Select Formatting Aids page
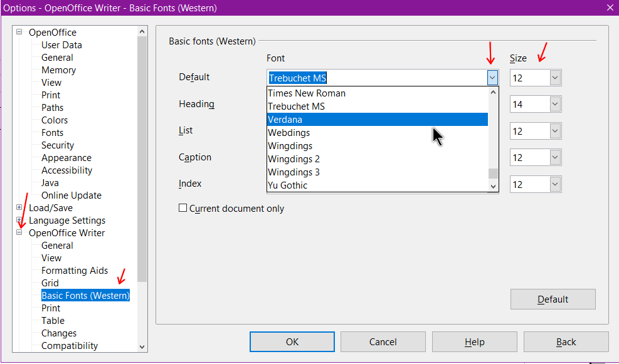The height and width of the screenshot is (364, 619). [x=75, y=271]
